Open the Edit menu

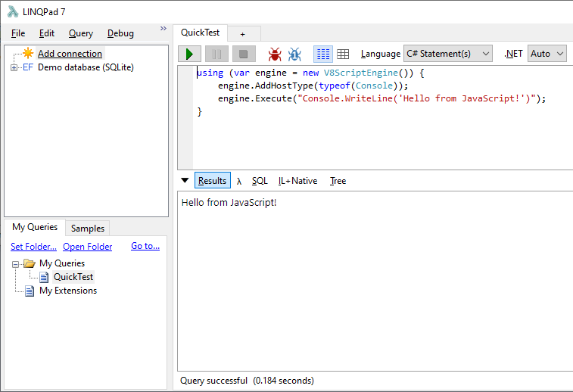point(47,33)
